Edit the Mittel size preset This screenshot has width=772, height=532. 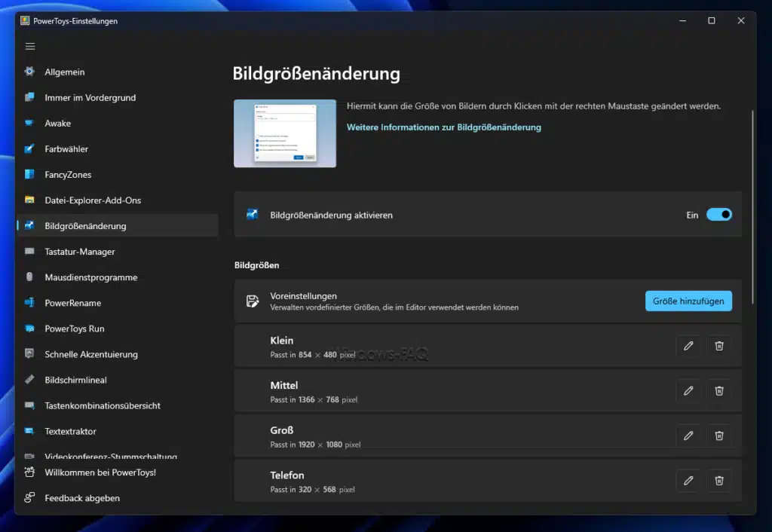point(688,391)
